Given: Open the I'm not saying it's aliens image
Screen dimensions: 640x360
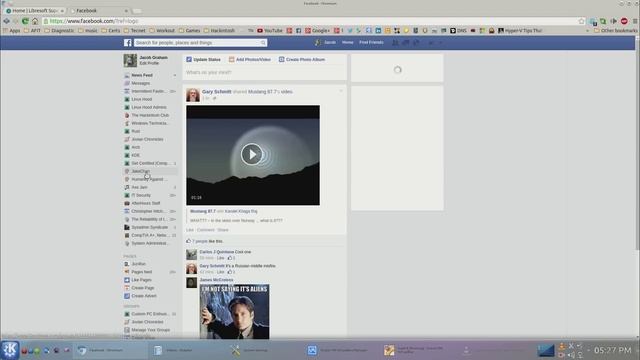Looking at the screenshot, I should pos(234,311).
